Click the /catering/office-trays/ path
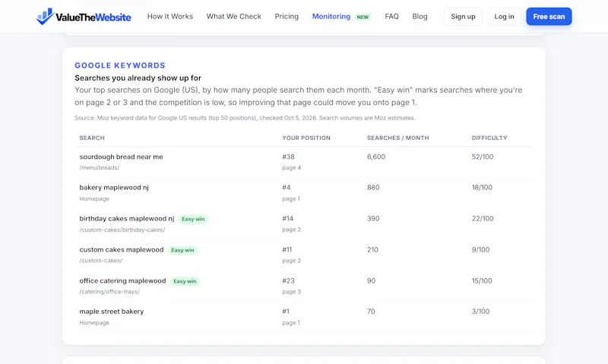This screenshot has height=364, width=608. click(109, 292)
